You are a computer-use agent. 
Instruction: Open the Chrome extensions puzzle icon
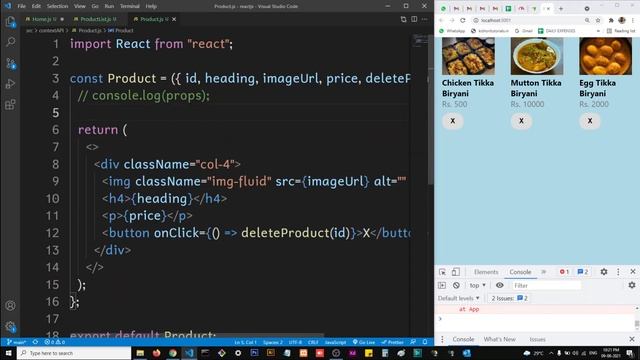(x=611, y=20)
